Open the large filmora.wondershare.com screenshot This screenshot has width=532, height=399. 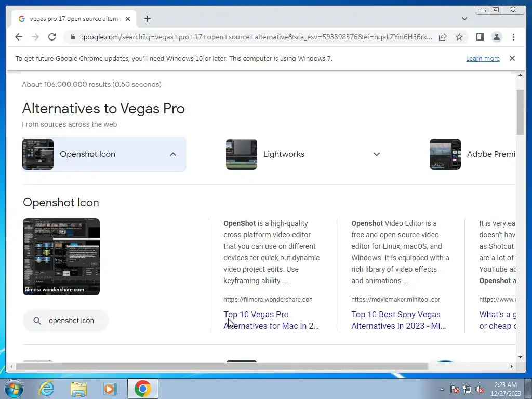pos(61,257)
